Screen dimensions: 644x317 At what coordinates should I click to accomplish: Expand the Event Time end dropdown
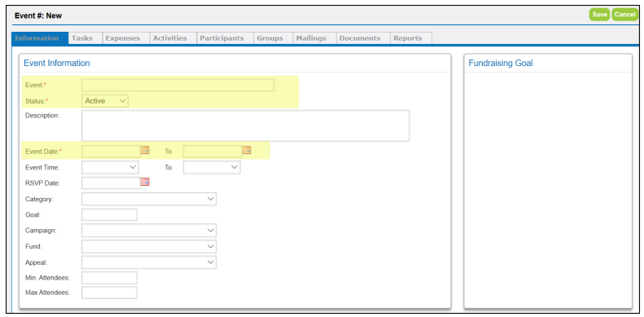coord(212,167)
